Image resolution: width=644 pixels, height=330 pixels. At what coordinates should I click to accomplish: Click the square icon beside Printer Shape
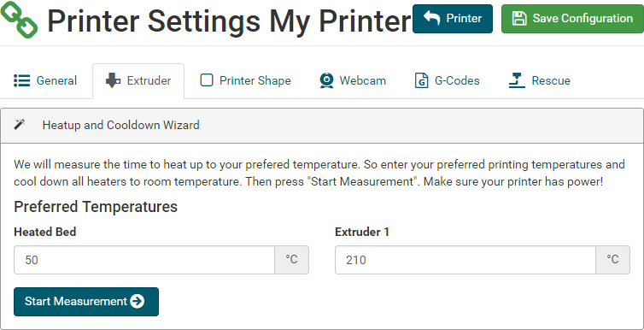coord(206,80)
